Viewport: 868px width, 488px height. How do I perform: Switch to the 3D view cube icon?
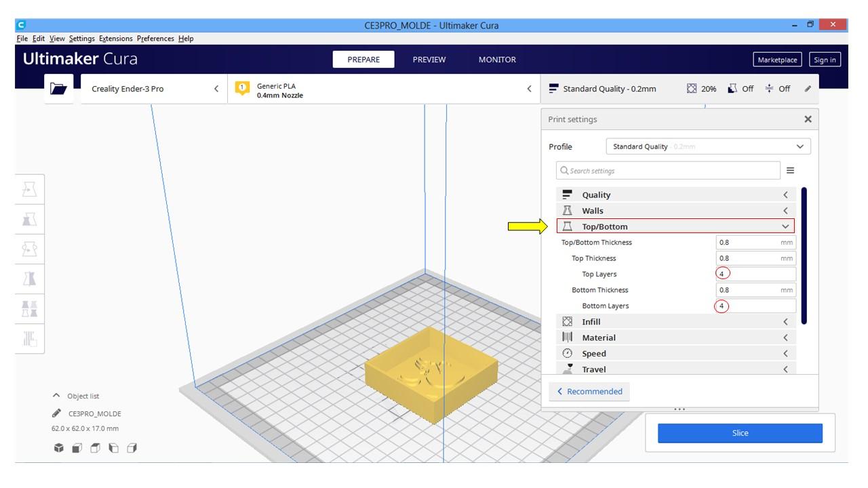click(x=59, y=448)
